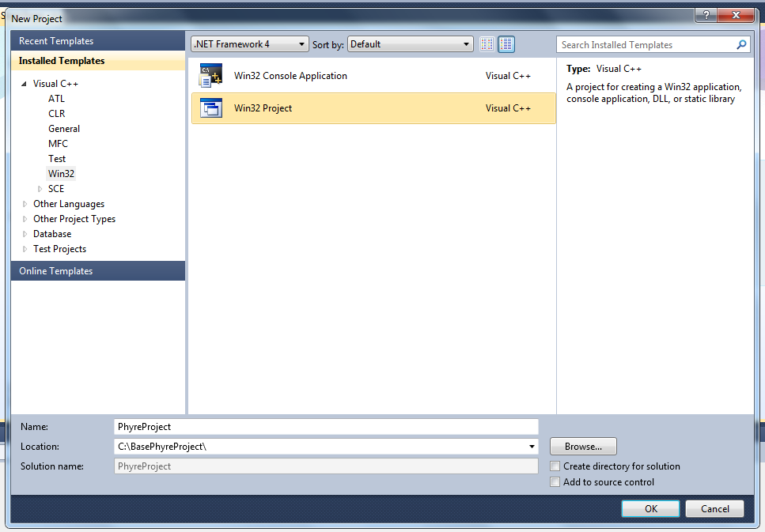
Task: Collapse the Visual C++ tree node
Action: (25, 83)
